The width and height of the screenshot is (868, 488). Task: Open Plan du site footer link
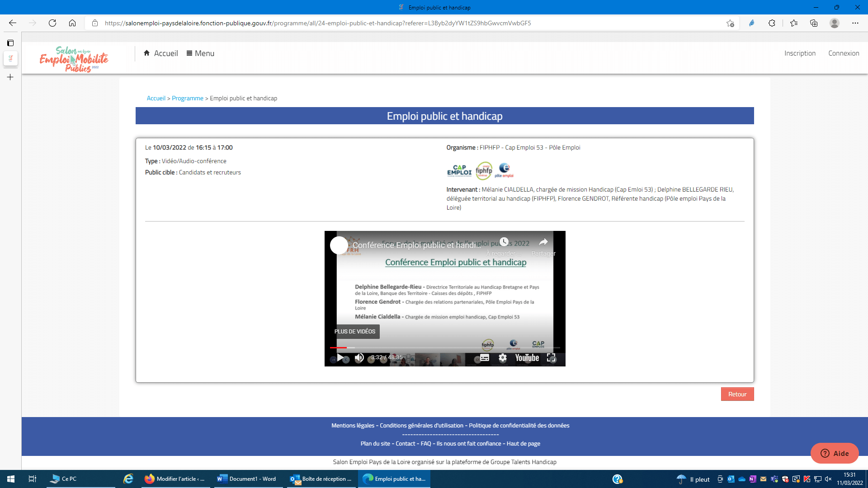[375, 444]
